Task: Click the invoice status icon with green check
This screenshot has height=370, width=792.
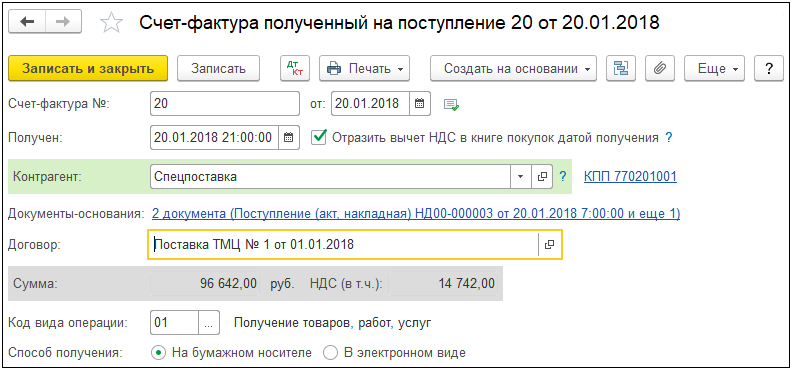Action: click(451, 105)
